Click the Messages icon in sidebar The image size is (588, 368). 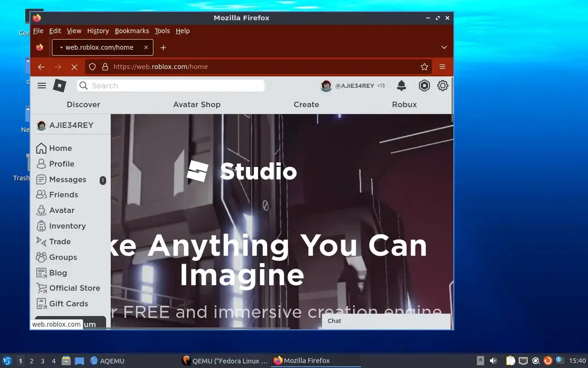tap(41, 179)
